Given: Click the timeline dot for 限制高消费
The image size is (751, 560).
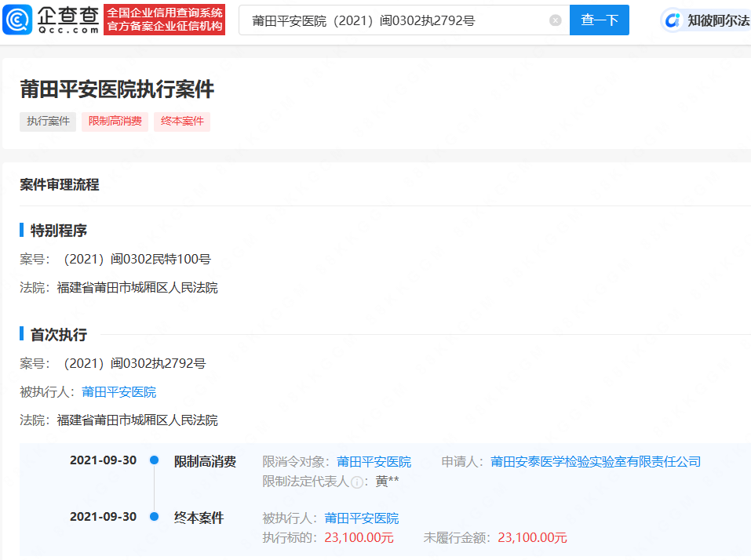Looking at the screenshot, I should [155, 460].
